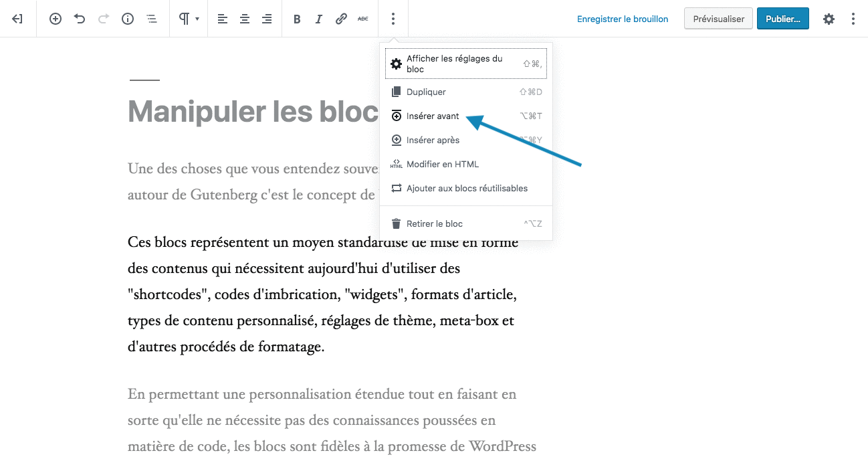This screenshot has width=868, height=465.
Task: Align text to the left
Action: (223, 19)
